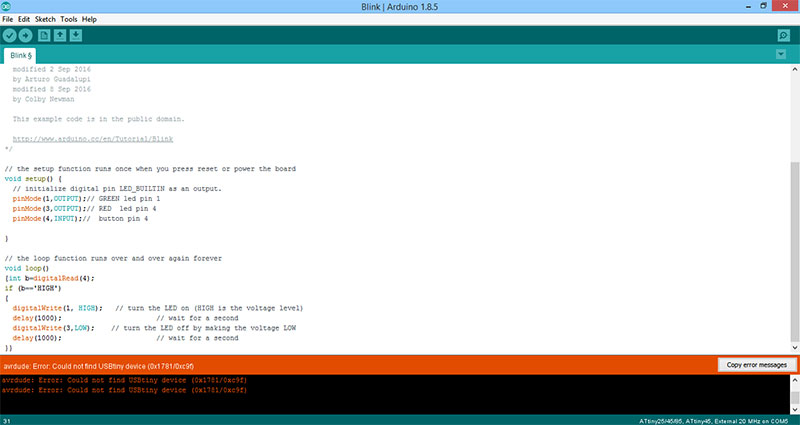Click the first 'delay(1000);' line
The width and height of the screenshot is (800, 425).
click(x=126, y=318)
